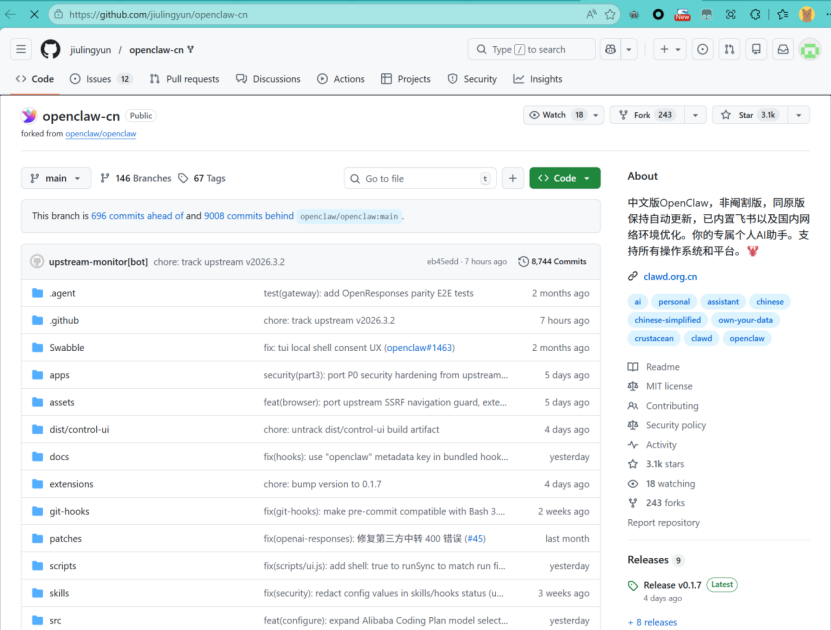Click the browser stop-loading X button
831x630 pixels.
(34, 14)
